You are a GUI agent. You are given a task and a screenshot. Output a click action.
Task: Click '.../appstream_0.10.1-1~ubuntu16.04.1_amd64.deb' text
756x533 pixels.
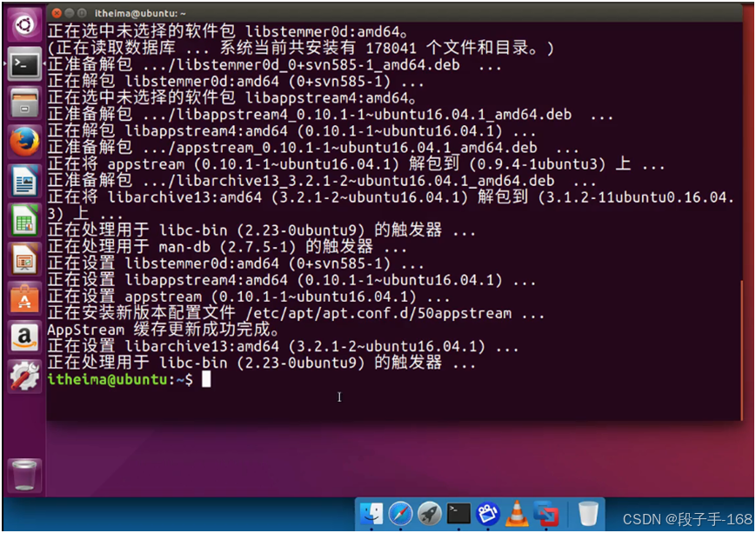[340, 148]
